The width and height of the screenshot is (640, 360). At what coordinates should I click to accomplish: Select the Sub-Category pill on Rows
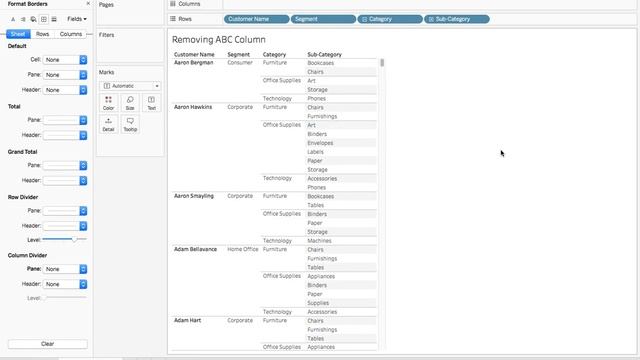tap(457, 19)
